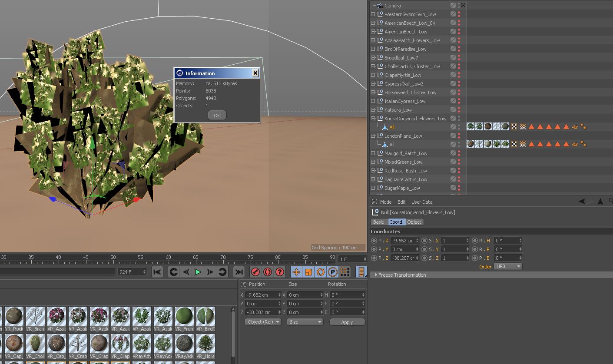
Task: Toggle the Position keyframe recording icon
Action: 296,272
